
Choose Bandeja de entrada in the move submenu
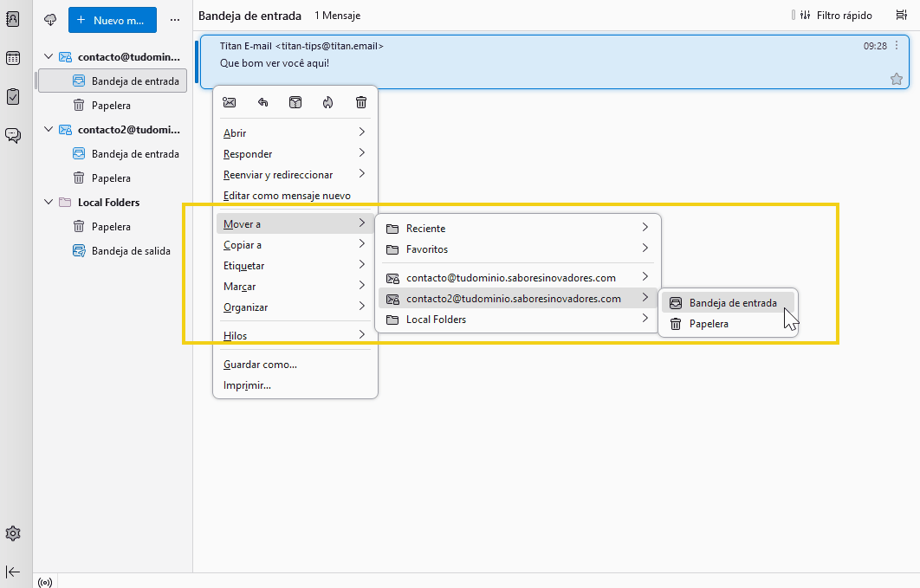[x=732, y=303]
